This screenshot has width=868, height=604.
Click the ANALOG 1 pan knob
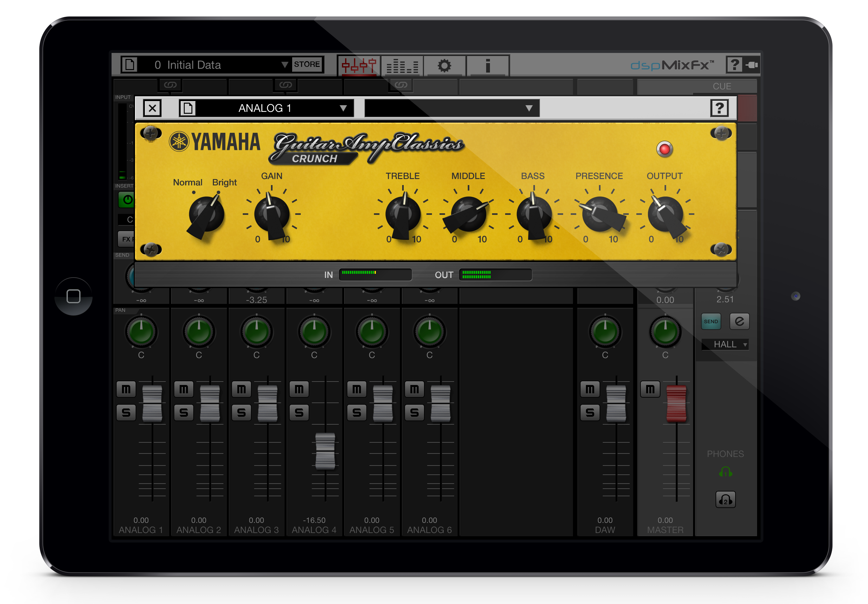tap(141, 332)
